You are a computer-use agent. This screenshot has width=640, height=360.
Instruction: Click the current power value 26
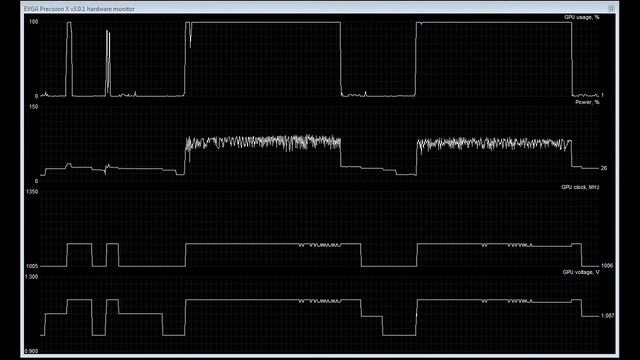point(604,168)
